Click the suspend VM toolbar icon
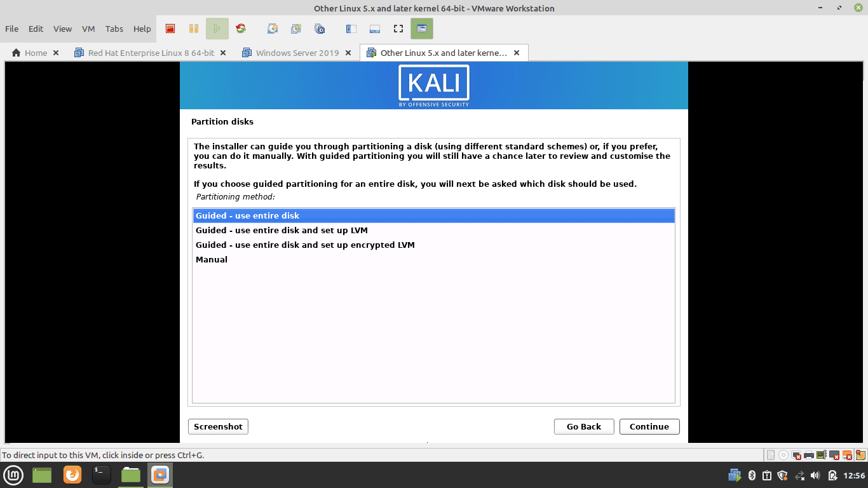868x488 pixels. [x=194, y=29]
